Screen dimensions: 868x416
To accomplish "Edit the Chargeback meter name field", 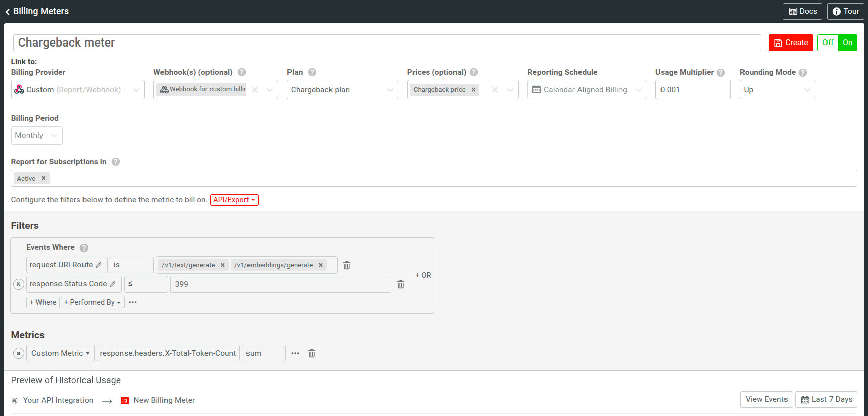I will coord(387,43).
